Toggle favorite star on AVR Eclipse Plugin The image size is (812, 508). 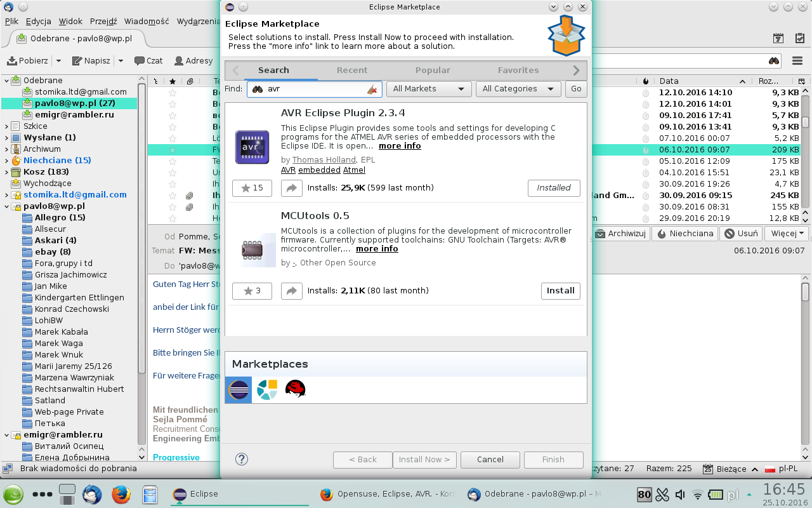[252, 188]
